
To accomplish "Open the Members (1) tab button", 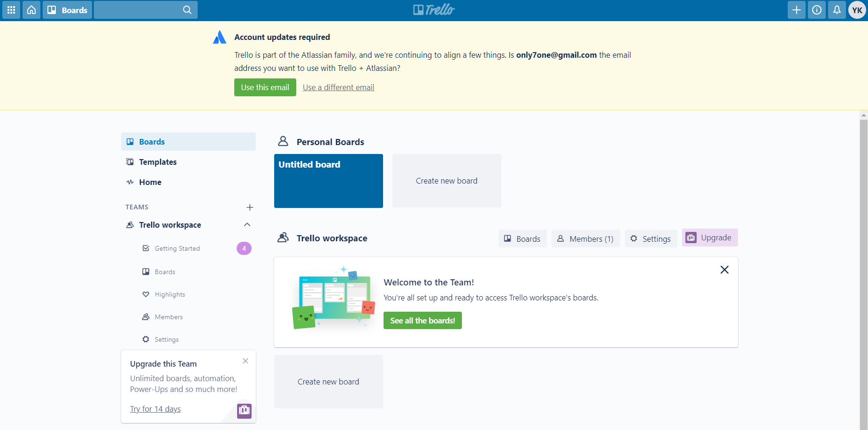I will [x=586, y=238].
